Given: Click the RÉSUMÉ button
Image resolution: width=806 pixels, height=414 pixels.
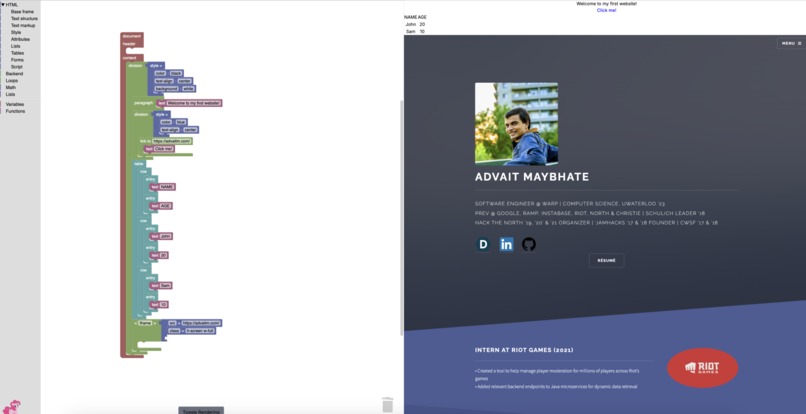Looking at the screenshot, I should [x=607, y=260].
